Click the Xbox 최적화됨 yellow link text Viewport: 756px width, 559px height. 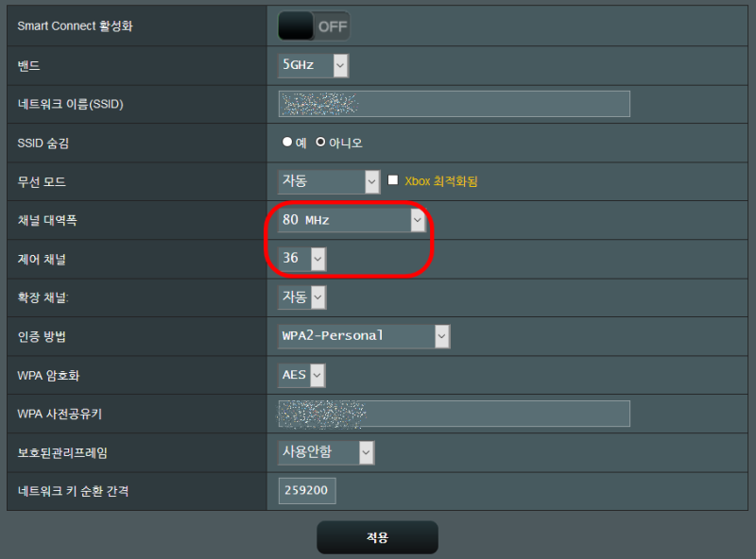coord(441,181)
